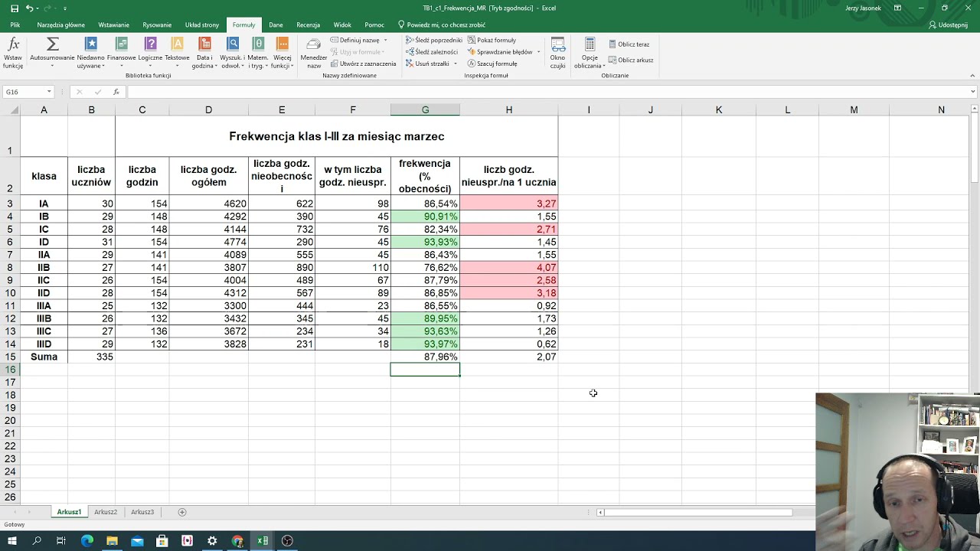Click the Wstaw funkcję (fx) ribbon icon

click(13, 52)
